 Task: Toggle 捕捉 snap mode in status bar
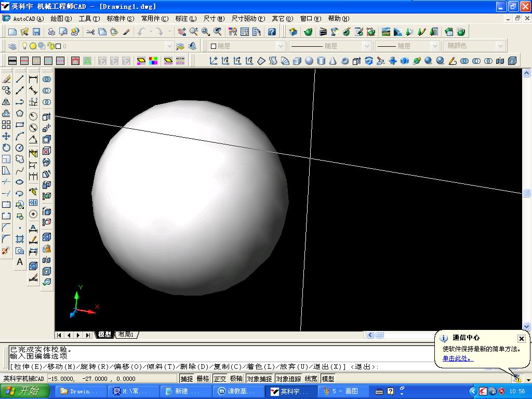click(x=187, y=379)
